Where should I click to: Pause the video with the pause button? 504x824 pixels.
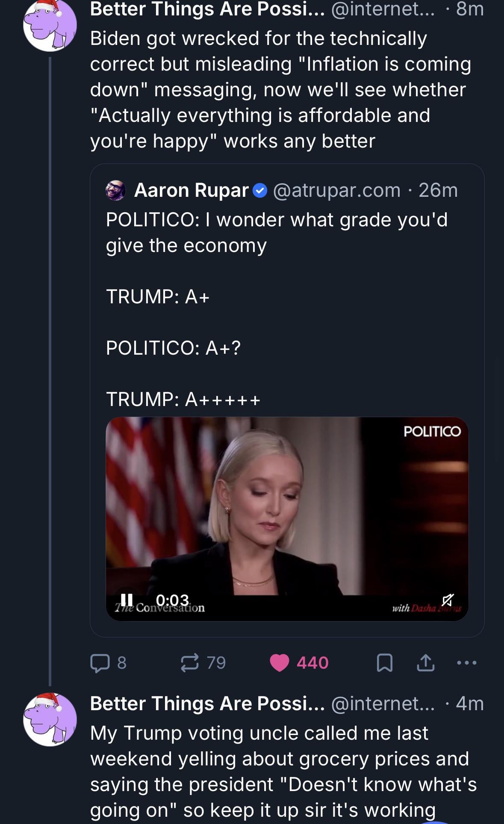127,599
